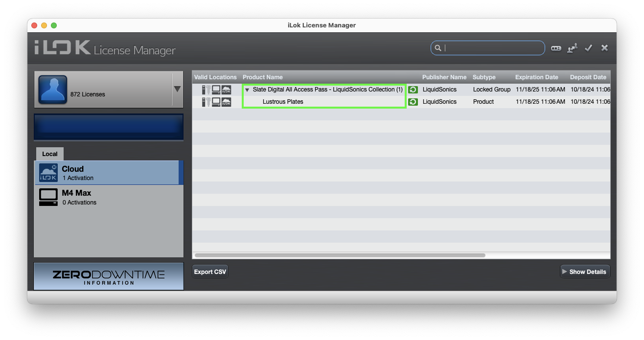Click the 872 Licenses label
This screenshot has width=644, height=340.
point(88,94)
